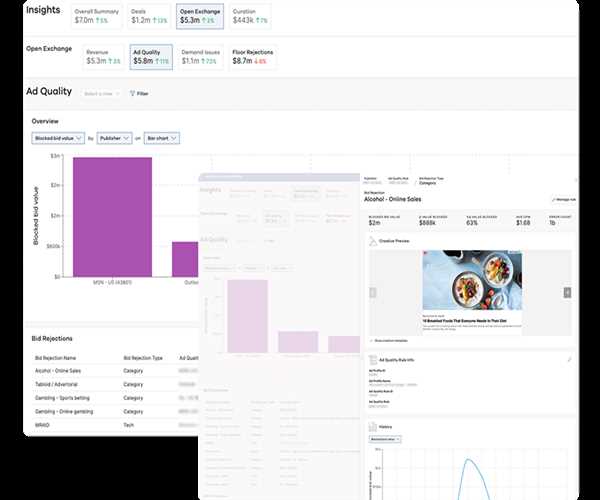
Task: Switch to the Overall Summary tab
Action: pyautogui.click(x=97, y=16)
